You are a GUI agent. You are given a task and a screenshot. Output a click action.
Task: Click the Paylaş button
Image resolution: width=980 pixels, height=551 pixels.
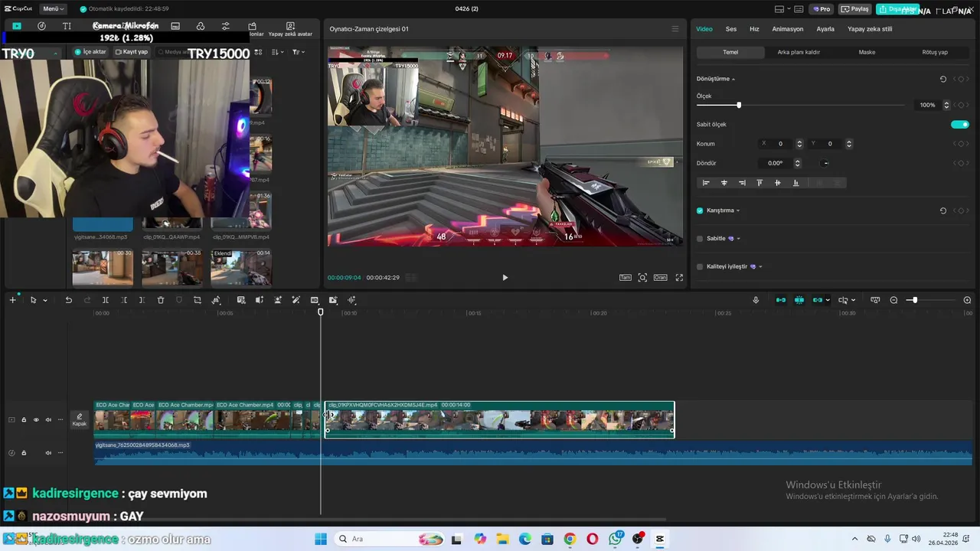(855, 9)
